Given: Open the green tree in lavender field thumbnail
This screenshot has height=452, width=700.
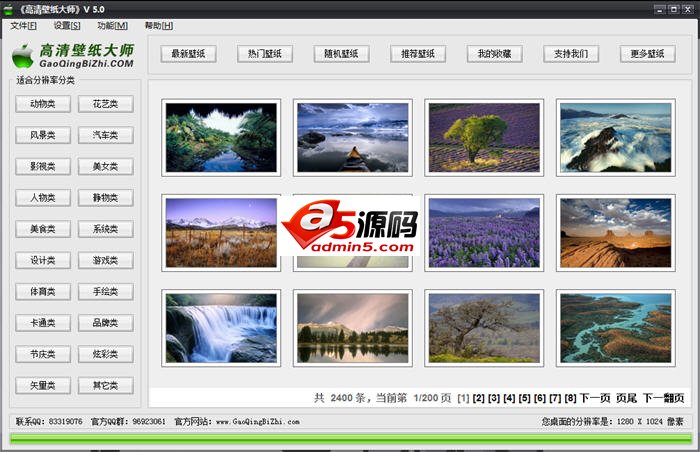Looking at the screenshot, I should pyautogui.click(x=484, y=138).
